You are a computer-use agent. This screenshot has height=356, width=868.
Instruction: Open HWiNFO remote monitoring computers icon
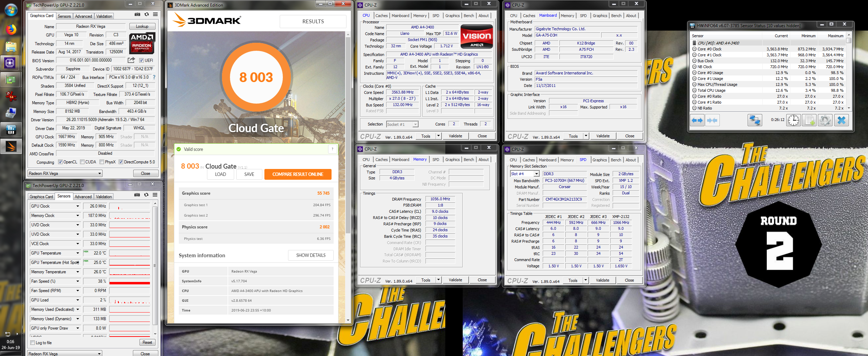pyautogui.click(x=755, y=120)
